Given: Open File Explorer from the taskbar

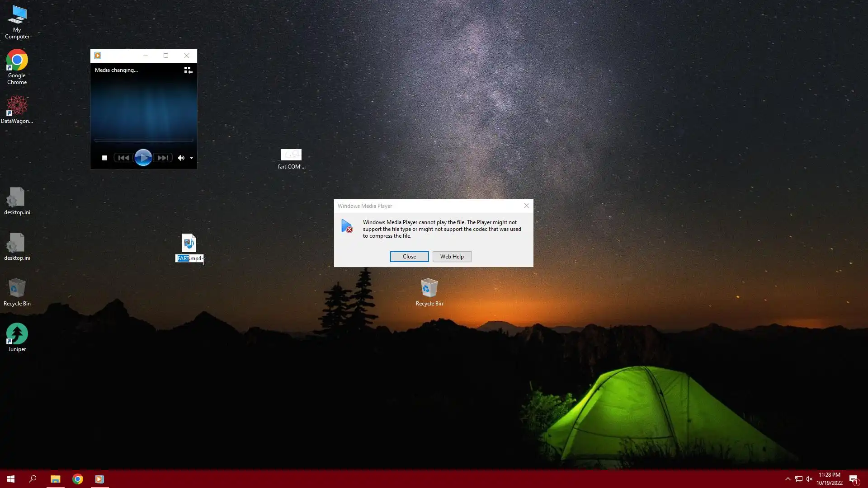Looking at the screenshot, I should point(55,479).
